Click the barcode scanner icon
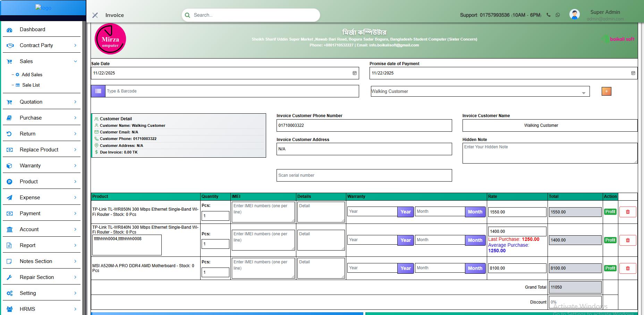 click(x=98, y=91)
